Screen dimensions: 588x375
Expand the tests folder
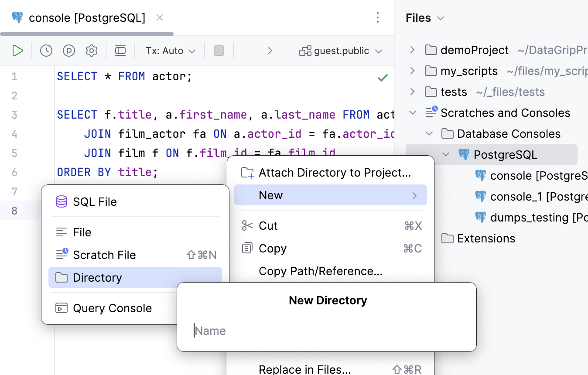(x=412, y=92)
